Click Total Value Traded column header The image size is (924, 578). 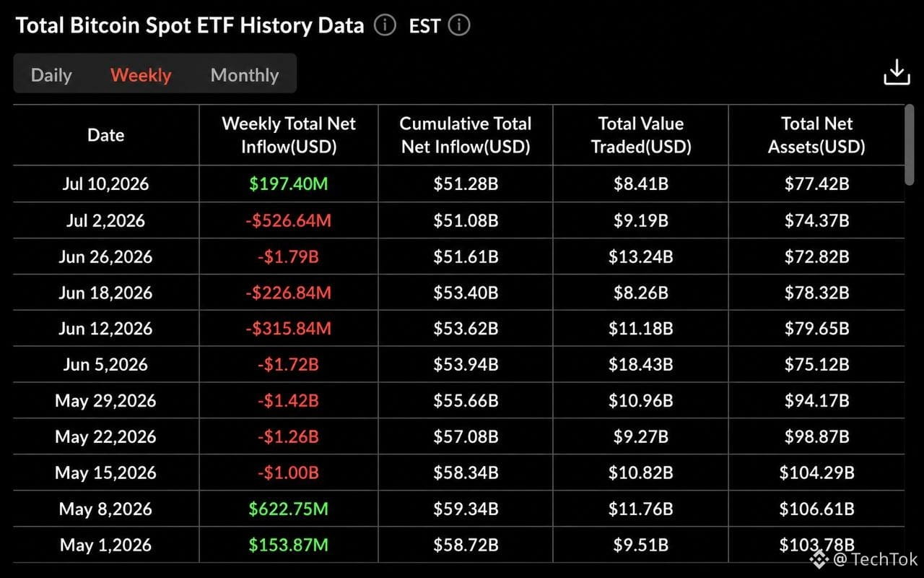(641, 135)
